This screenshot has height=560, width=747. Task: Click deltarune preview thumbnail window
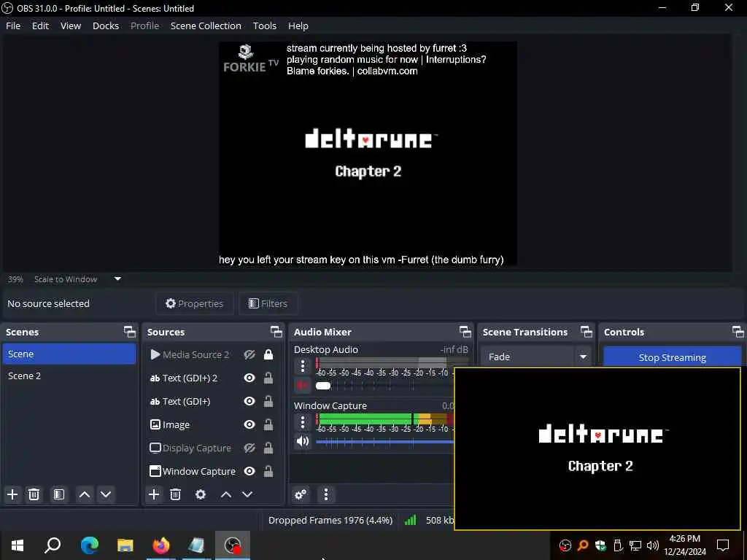pos(597,448)
